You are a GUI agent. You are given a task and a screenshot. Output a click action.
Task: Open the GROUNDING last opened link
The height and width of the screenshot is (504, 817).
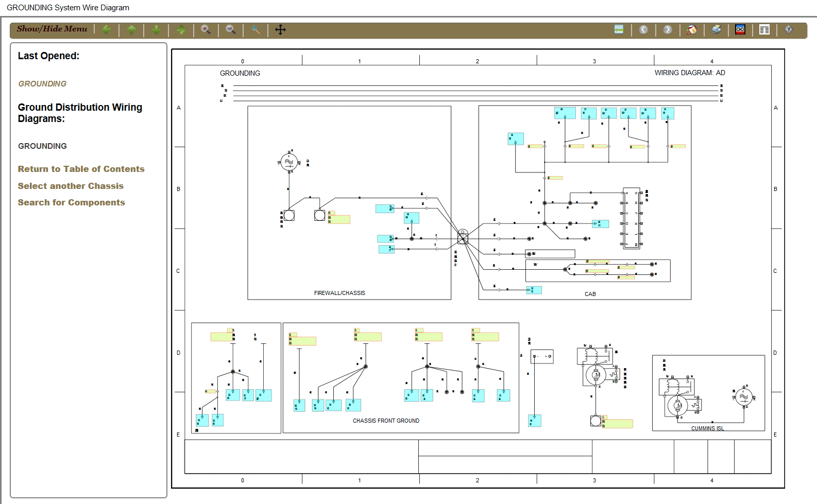(x=42, y=84)
